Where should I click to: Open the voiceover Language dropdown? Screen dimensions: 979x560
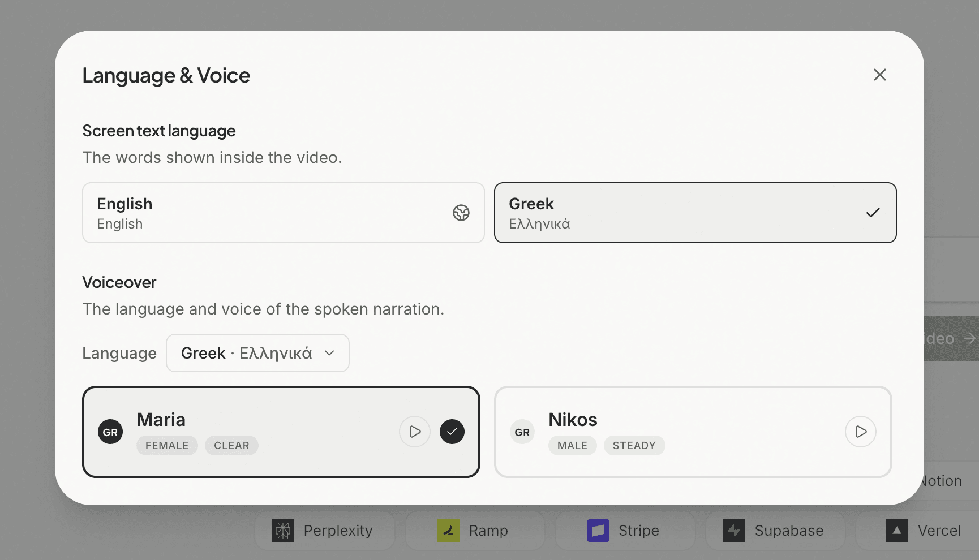[x=257, y=353]
